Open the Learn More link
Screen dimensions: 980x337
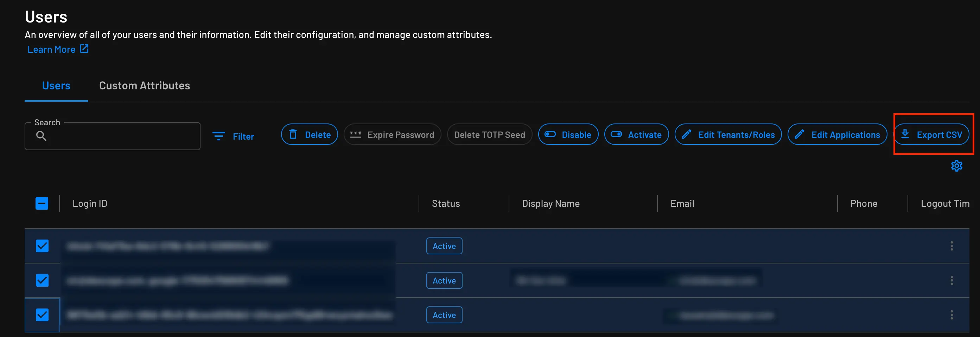point(51,49)
